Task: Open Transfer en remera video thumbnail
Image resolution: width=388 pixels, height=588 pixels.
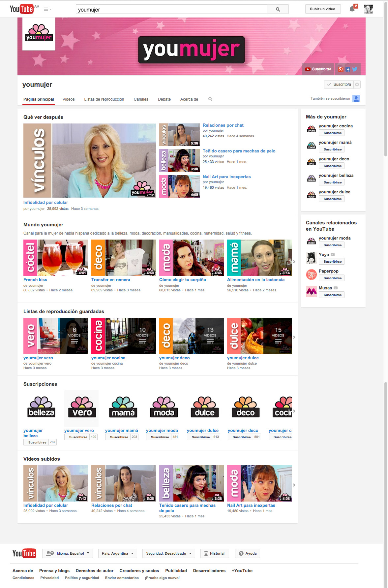Action: 124,258
